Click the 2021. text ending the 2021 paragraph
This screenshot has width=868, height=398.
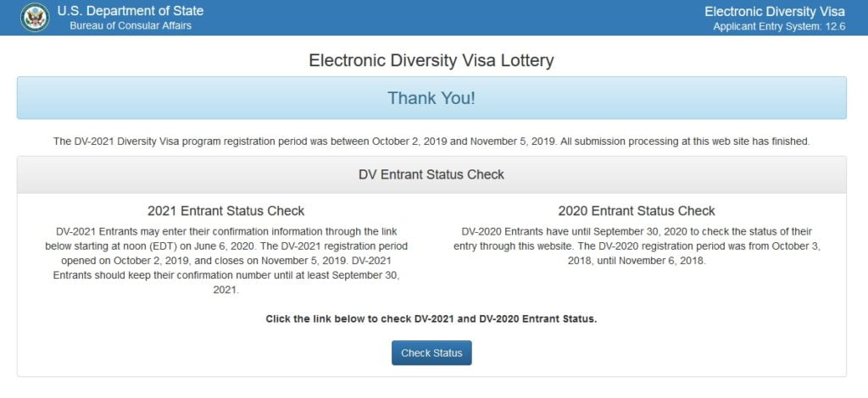pos(226,290)
